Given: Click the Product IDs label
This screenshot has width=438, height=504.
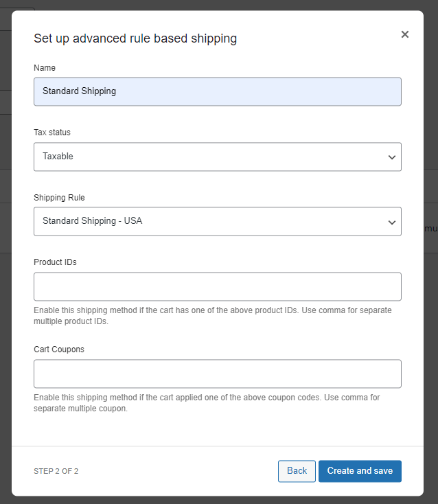Looking at the screenshot, I should (55, 262).
